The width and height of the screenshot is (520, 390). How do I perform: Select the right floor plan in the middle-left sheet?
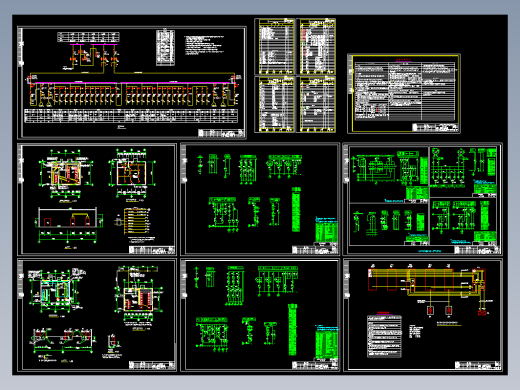[x=132, y=173]
